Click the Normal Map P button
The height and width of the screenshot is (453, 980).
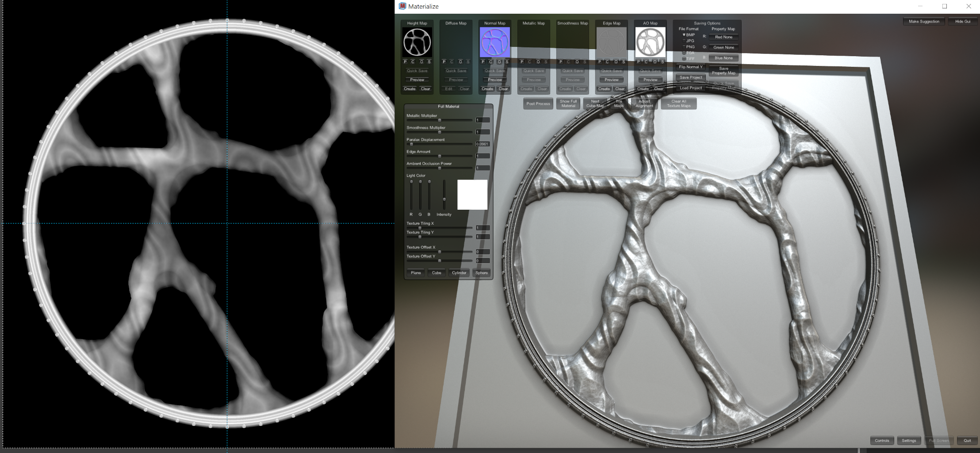pos(483,62)
